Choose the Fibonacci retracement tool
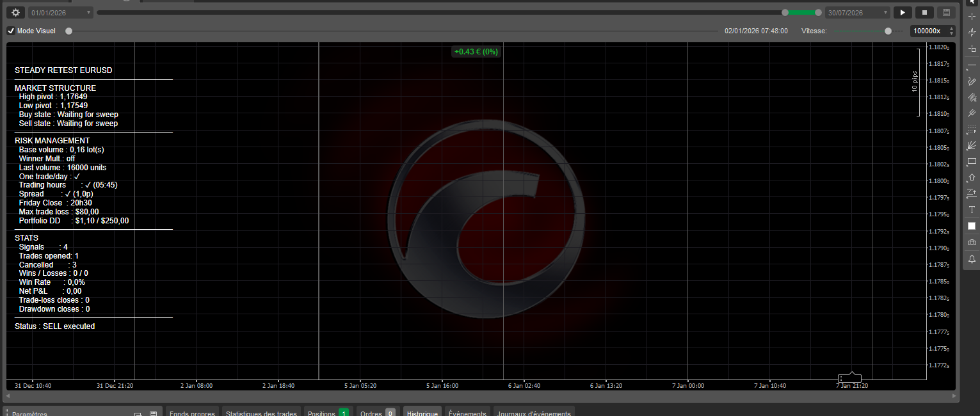 pos(972,129)
